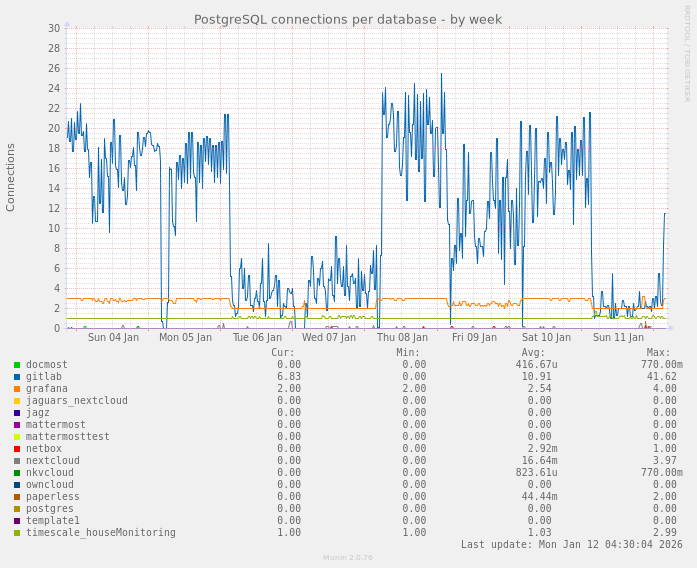Click the jaguars_nextcloud yellow legend swatch

tap(17, 401)
